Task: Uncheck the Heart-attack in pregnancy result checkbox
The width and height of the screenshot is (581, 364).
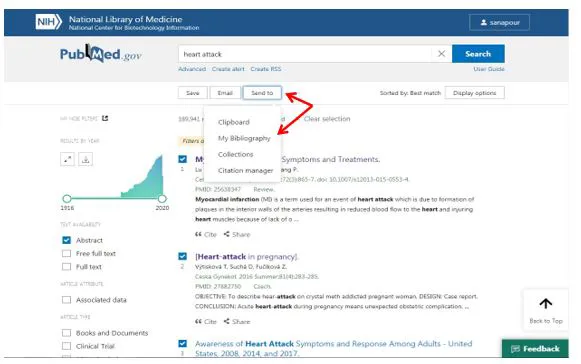Action: click(x=183, y=256)
